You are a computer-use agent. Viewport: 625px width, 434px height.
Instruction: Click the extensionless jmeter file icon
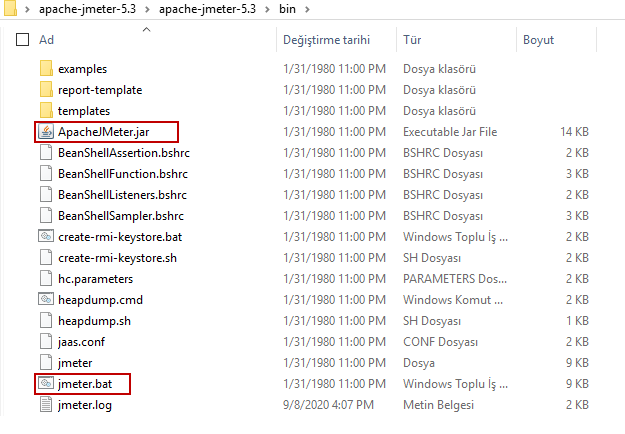(46, 363)
